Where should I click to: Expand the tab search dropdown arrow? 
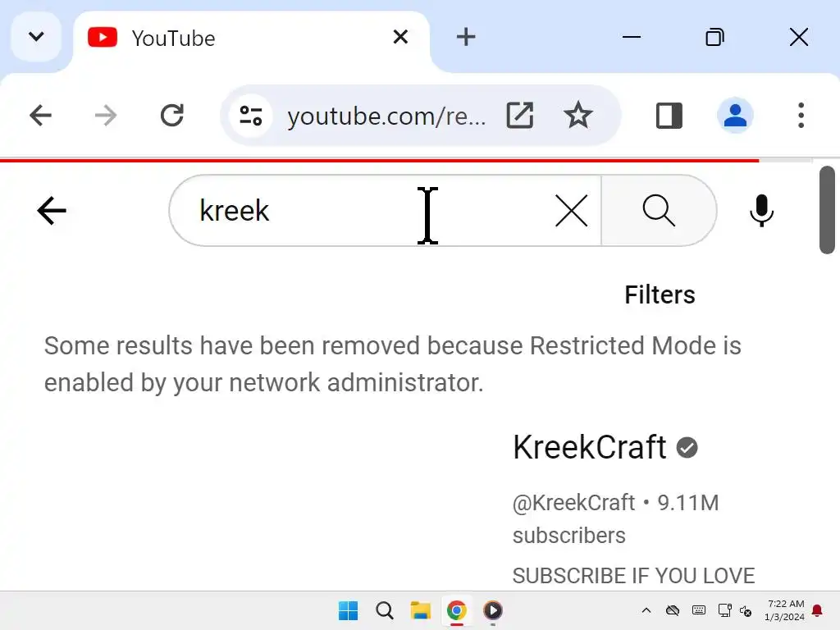point(36,37)
